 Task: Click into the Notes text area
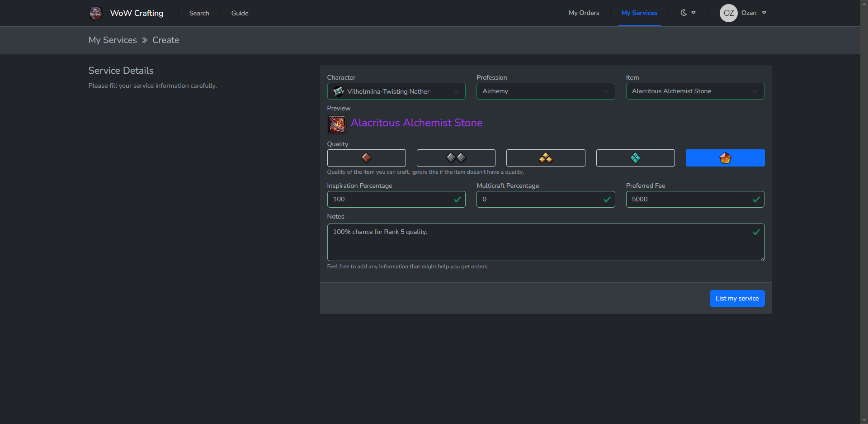(546, 242)
